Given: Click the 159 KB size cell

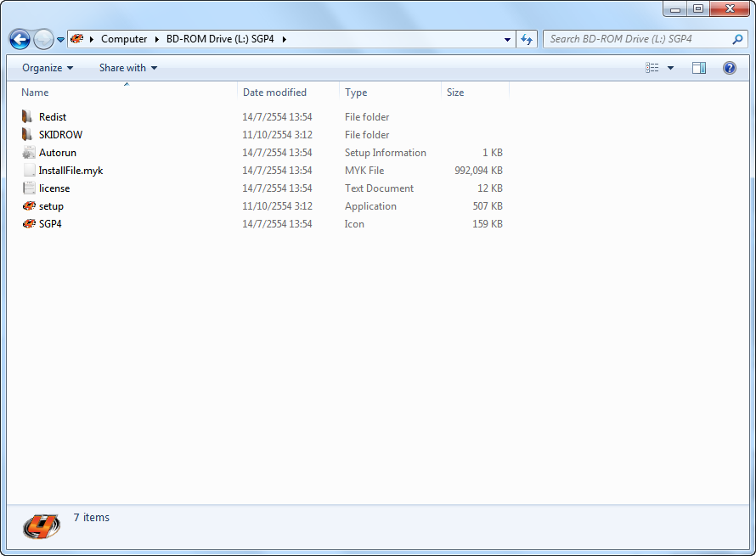Looking at the screenshot, I should tap(488, 223).
